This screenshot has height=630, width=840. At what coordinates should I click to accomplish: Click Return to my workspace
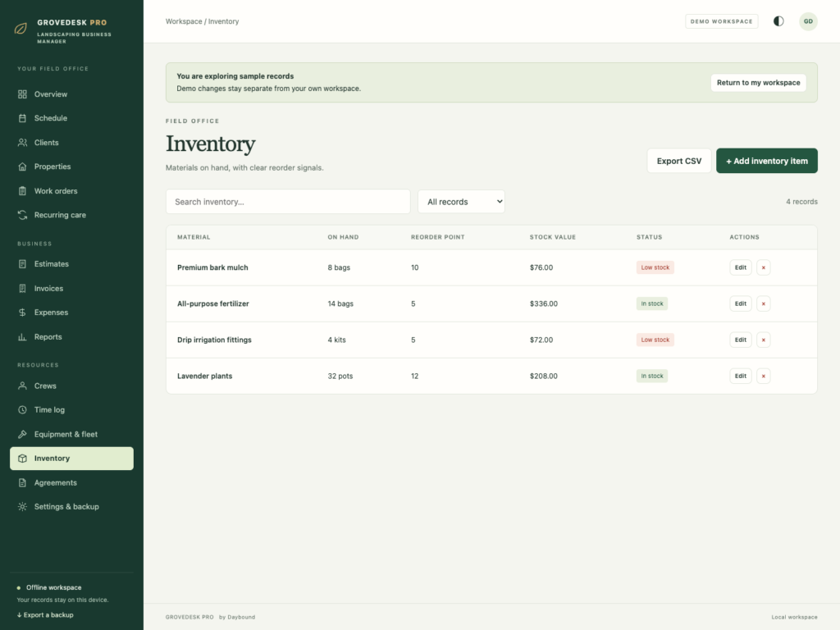coord(758,83)
